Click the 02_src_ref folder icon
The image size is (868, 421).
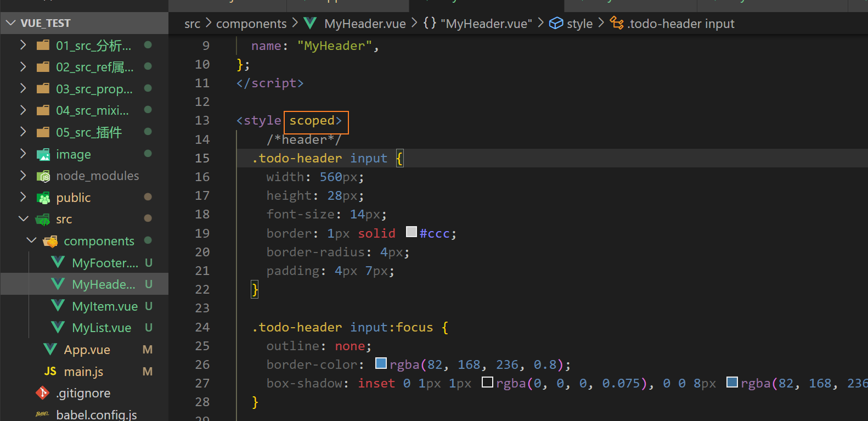[x=43, y=67]
